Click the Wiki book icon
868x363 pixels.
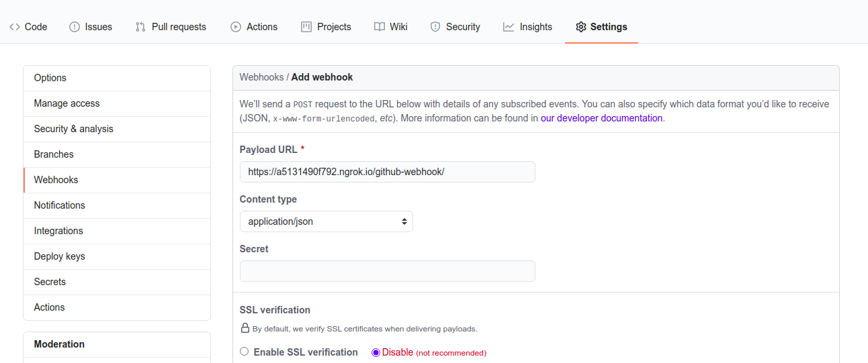click(x=380, y=27)
